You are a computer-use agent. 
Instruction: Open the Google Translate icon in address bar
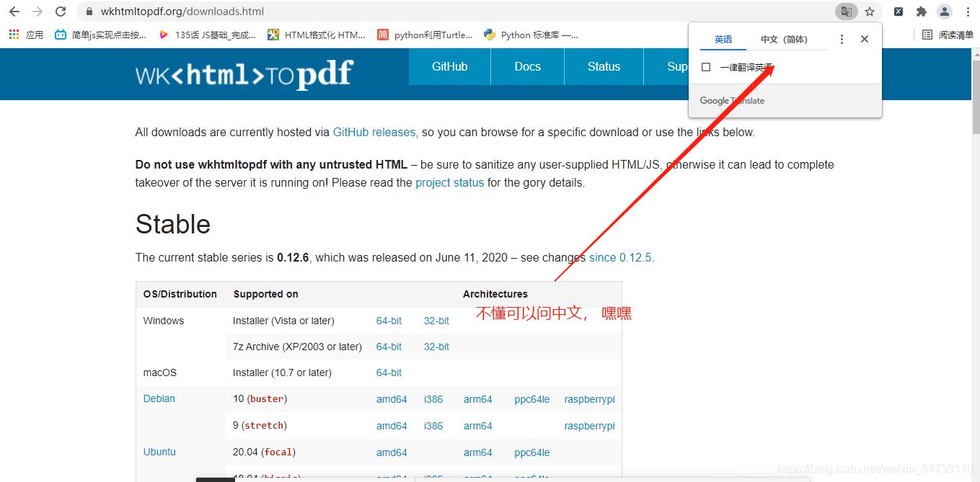(x=846, y=12)
